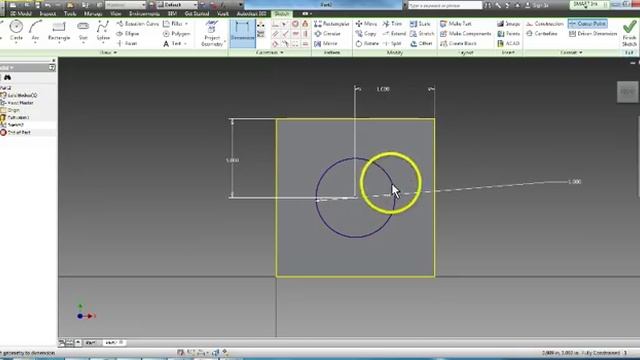The width and height of the screenshot is (640, 360).
Task: Toggle Center Point format
Action: [587, 24]
